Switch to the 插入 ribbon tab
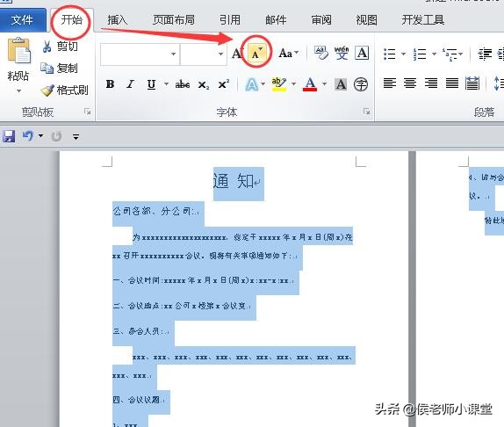The height and width of the screenshot is (427, 504). [118, 20]
